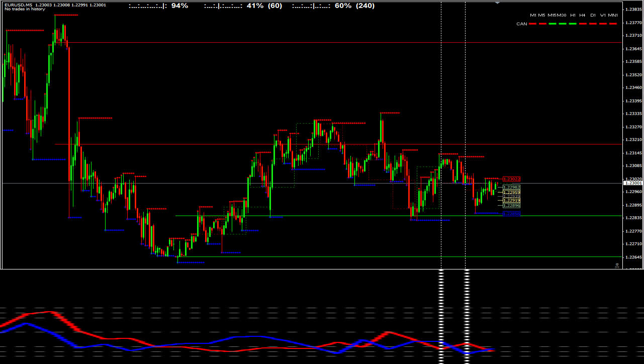The height and width of the screenshot is (364, 644).
Task: Click the green CAN signal dash under M15
Action: pyautogui.click(x=553, y=24)
